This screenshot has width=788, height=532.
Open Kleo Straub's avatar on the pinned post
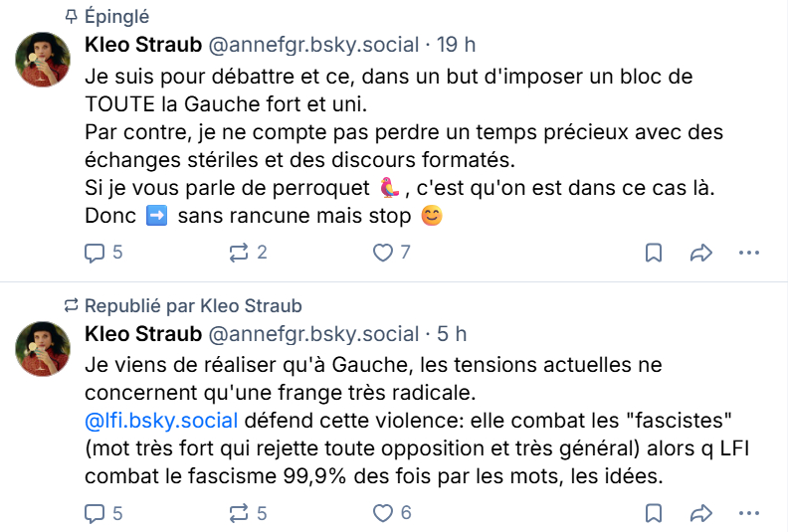43,61
